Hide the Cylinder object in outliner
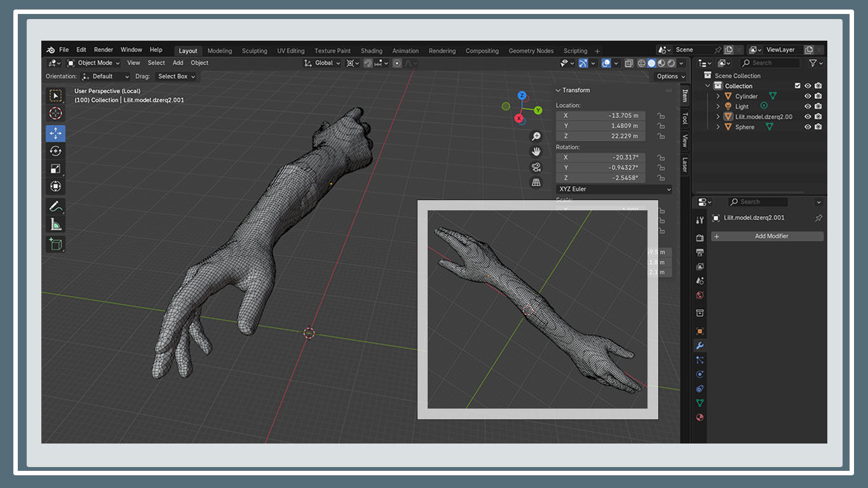The image size is (868, 488). [808, 97]
